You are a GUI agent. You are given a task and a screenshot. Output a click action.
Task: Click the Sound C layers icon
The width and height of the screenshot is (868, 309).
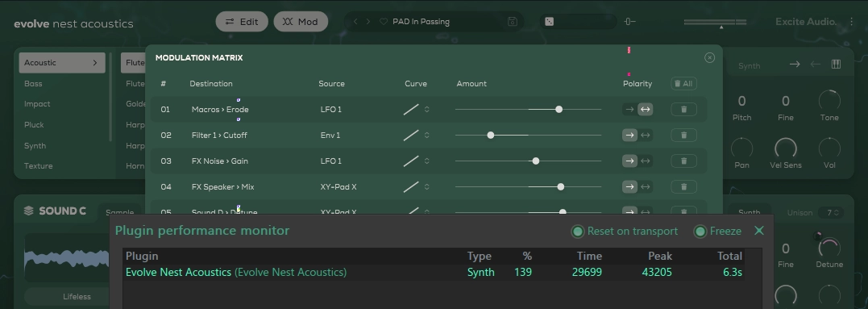tap(29, 211)
